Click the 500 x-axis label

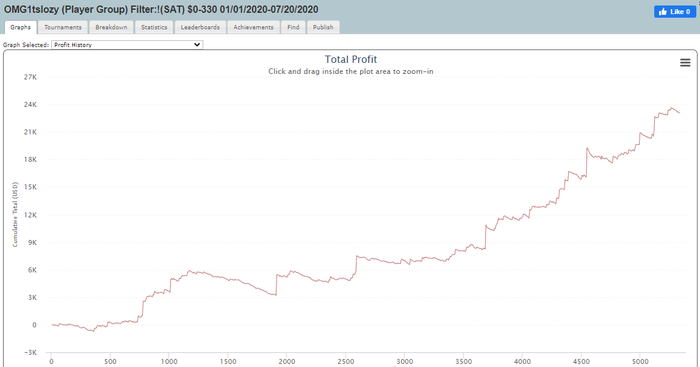point(110,362)
